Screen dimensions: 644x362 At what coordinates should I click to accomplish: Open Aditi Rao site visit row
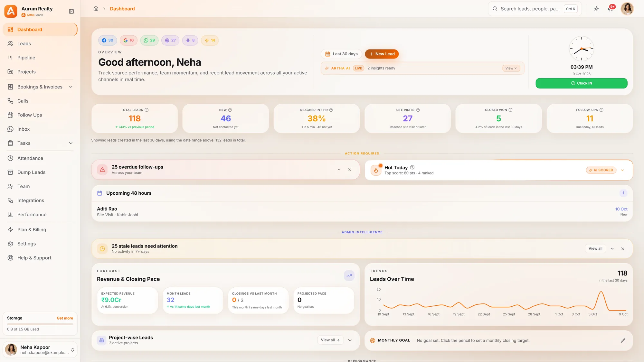tap(362, 212)
